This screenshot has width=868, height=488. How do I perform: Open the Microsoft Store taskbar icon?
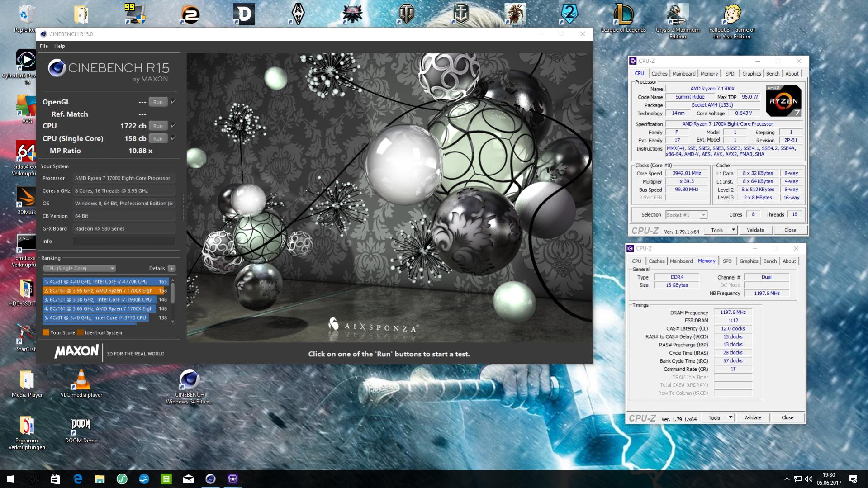point(55,479)
